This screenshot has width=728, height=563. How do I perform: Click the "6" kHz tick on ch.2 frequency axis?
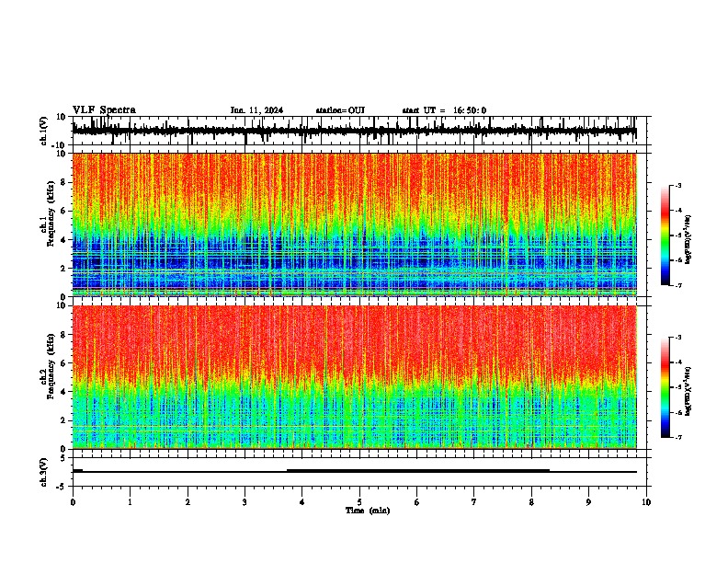[x=63, y=362]
